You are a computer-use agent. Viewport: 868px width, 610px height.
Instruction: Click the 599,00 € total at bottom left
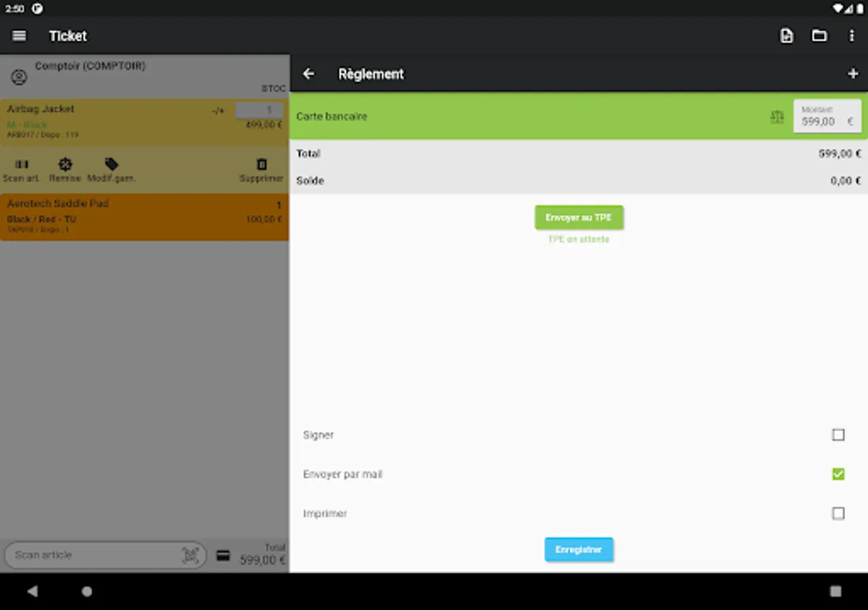click(x=262, y=561)
